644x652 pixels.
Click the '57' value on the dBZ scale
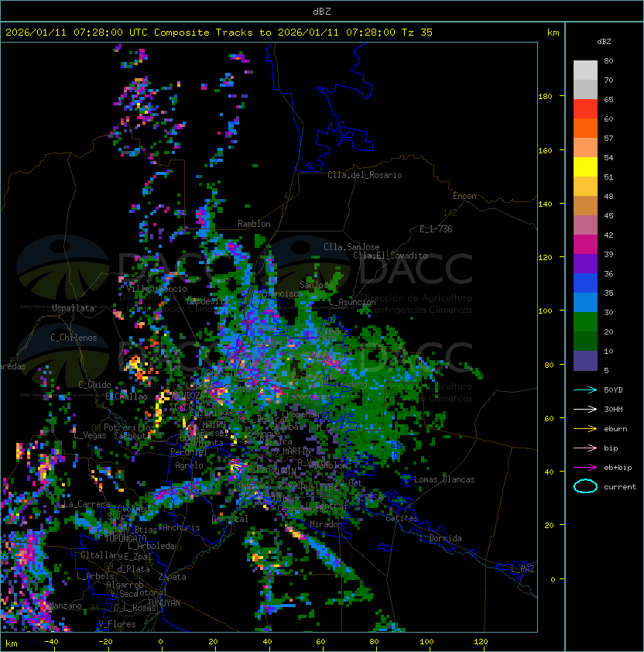608,138
